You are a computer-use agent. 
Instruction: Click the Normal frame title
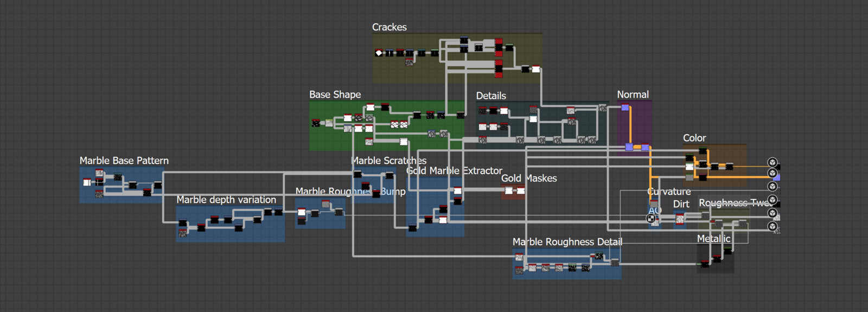633,94
